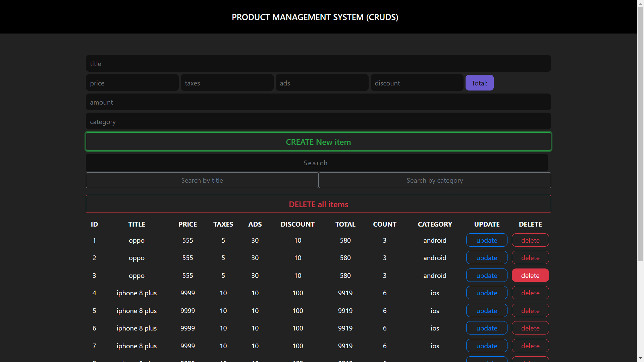Image resolution: width=644 pixels, height=362 pixels.
Task: Click the oppo title in row 1
Action: point(137,241)
